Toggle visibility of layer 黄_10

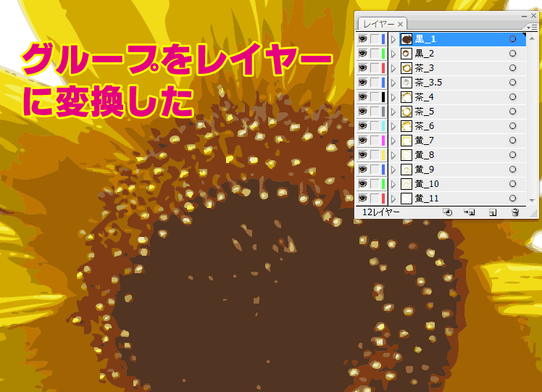click(362, 184)
